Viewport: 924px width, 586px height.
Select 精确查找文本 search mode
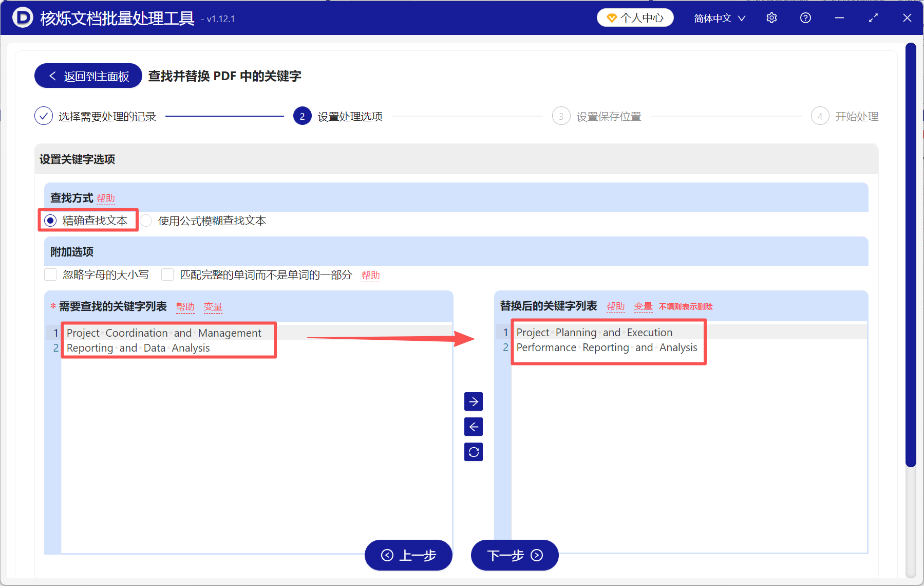click(50, 221)
